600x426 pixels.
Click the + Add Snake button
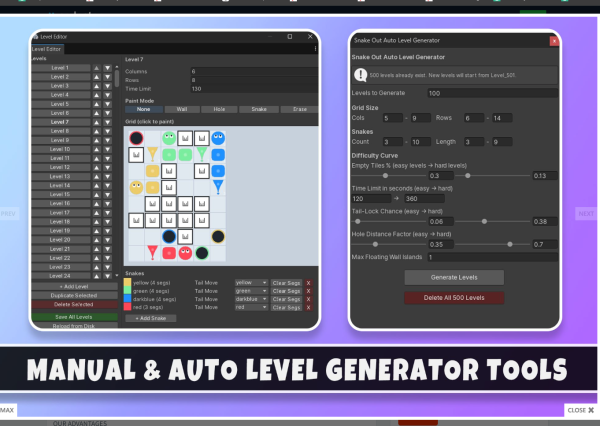(x=151, y=318)
